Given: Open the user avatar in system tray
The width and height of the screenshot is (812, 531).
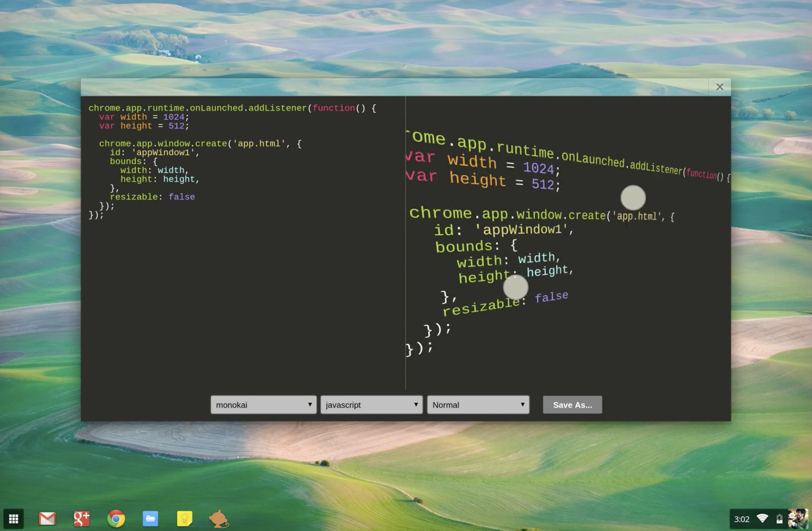Looking at the screenshot, I should point(798,519).
